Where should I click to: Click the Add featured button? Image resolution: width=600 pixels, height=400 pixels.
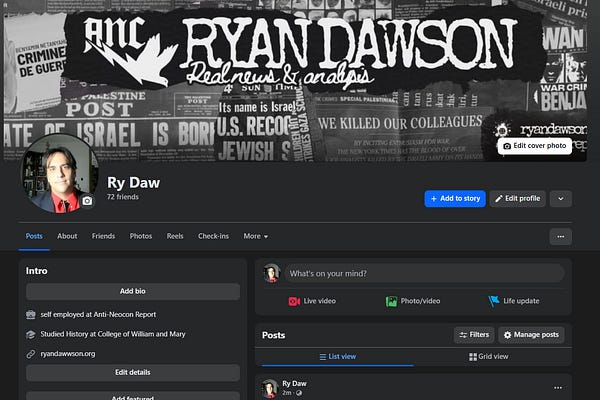[133, 396]
